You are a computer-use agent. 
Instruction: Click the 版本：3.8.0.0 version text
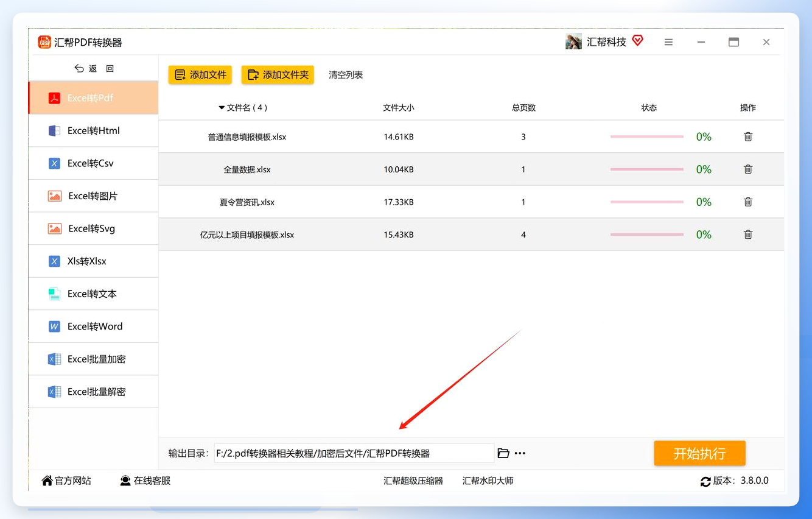tap(741, 481)
